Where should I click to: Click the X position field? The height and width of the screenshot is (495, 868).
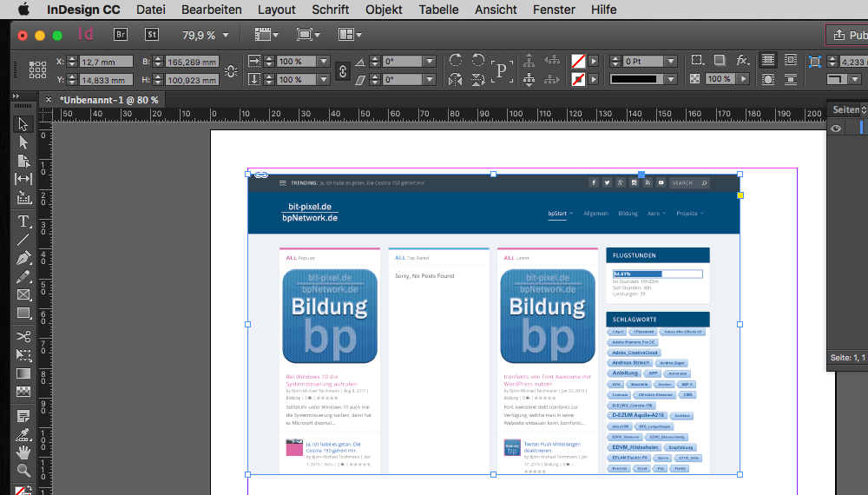pyautogui.click(x=106, y=62)
